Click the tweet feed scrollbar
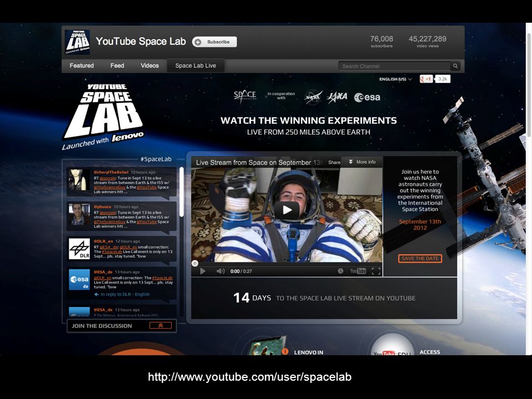This screenshot has height=399, width=532. [182, 192]
